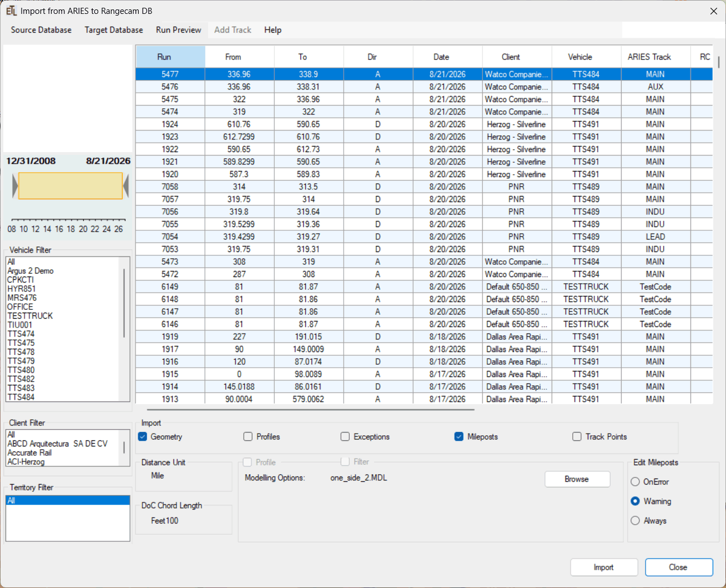Click the horizontal scrollbar under the run table
Image resolution: width=726 pixels, height=588 pixels.
pos(306,410)
